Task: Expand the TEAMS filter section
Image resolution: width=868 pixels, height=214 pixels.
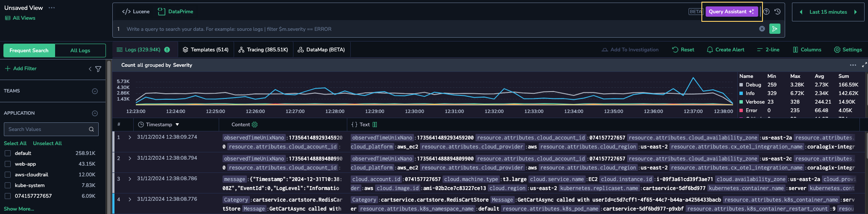Action: point(95,91)
